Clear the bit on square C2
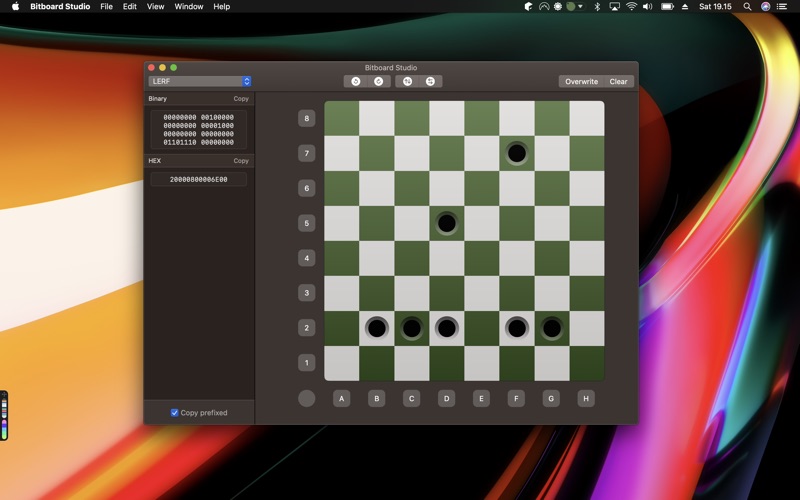The height and width of the screenshot is (500, 800). tap(412, 328)
